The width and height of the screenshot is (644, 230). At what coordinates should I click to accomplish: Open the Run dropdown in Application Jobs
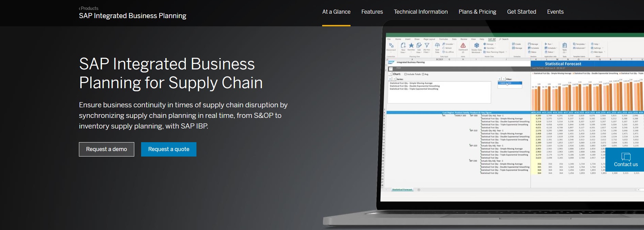pyautogui.click(x=549, y=44)
